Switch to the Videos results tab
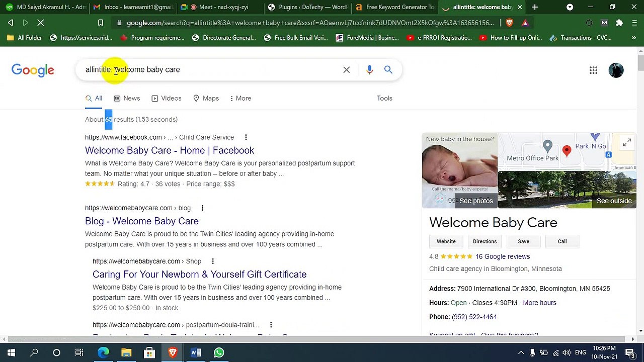644x362 pixels. click(x=167, y=98)
